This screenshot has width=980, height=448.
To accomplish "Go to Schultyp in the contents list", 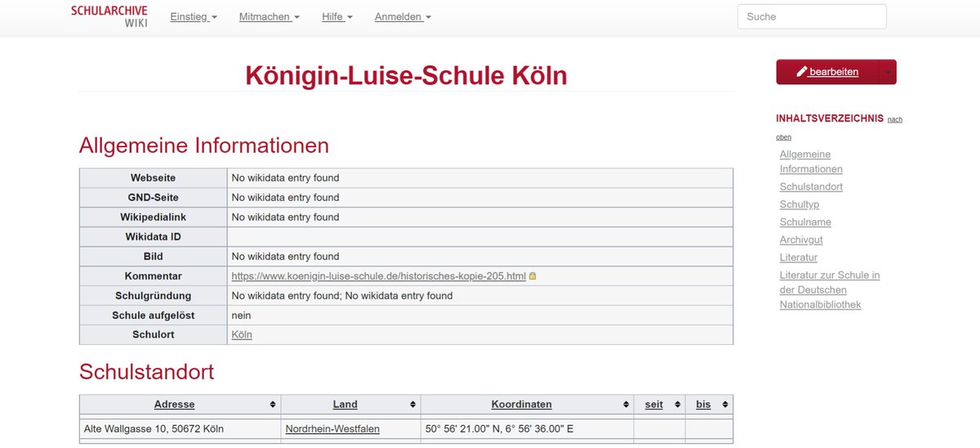I will coord(800,204).
